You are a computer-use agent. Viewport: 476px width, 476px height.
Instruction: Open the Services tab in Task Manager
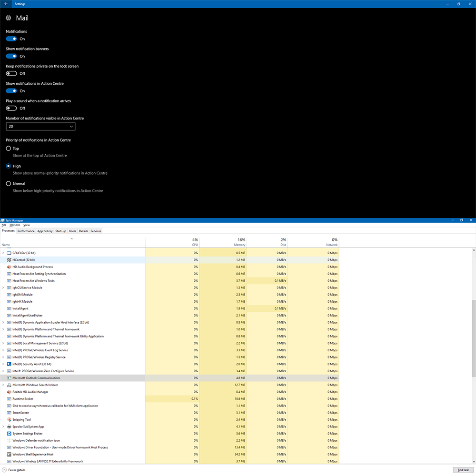tap(96, 231)
